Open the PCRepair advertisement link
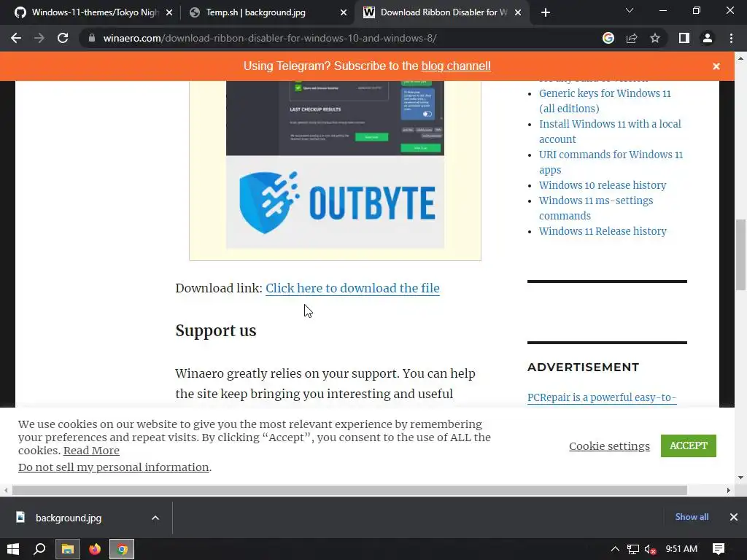 point(602,397)
